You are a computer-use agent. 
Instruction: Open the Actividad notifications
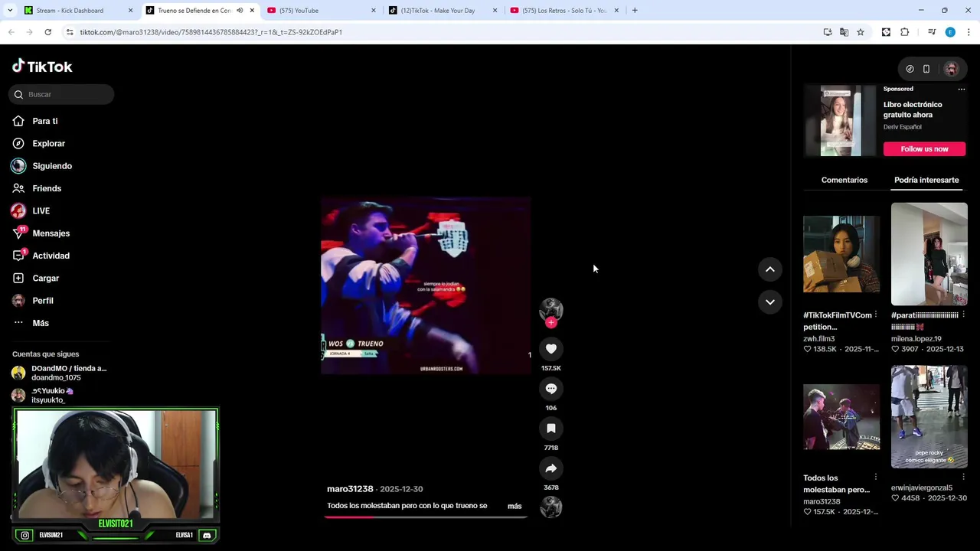[51, 256]
